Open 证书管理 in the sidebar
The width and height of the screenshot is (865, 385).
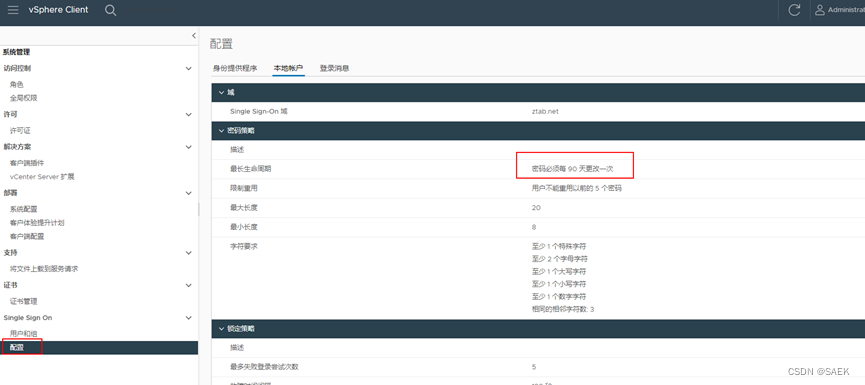(24, 301)
